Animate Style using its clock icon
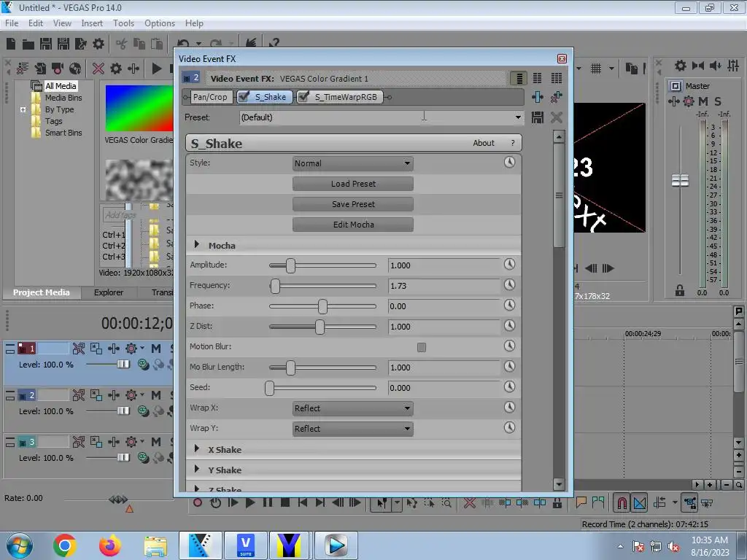Image resolution: width=747 pixels, height=560 pixels. [509, 163]
